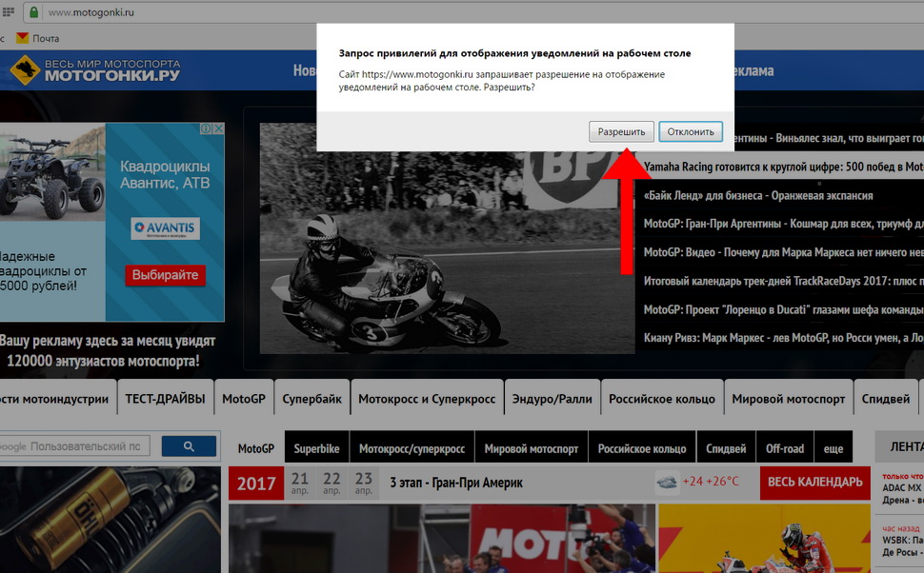Select the MotoGP calendar tab

click(x=256, y=448)
